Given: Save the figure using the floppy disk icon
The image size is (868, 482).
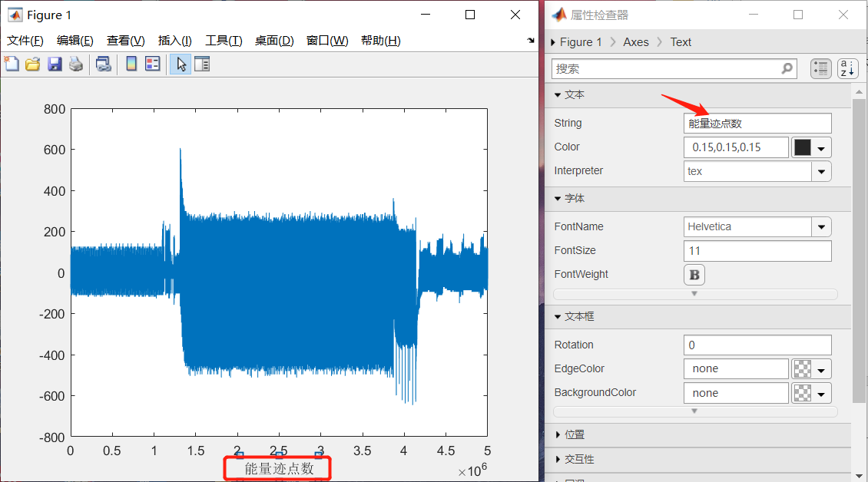Looking at the screenshot, I should tap(53, 64).
